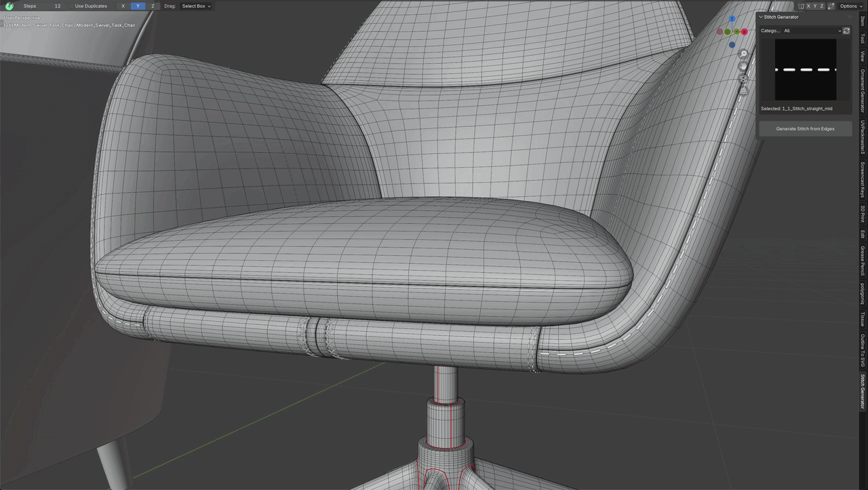The width and height of the screenshot is (868, 490).
Task: Switch to the Grease Pencil tab
Action: [x=863, y=261]
